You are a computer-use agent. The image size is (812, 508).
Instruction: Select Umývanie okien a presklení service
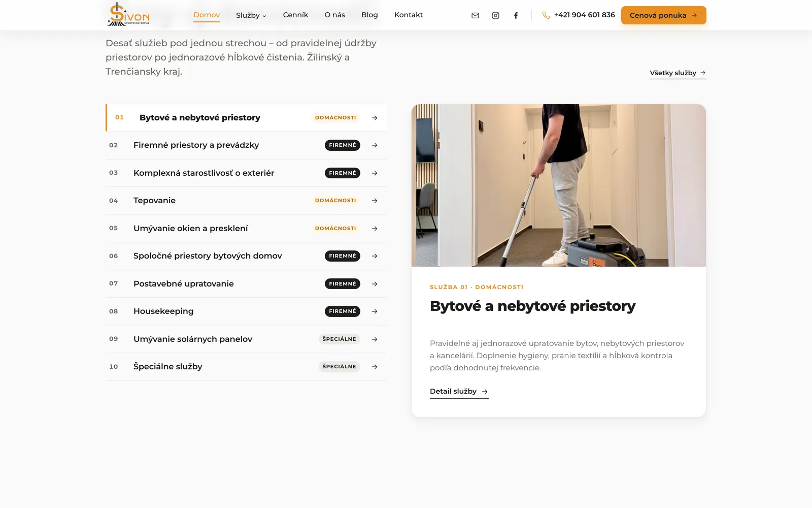(246, 229)
